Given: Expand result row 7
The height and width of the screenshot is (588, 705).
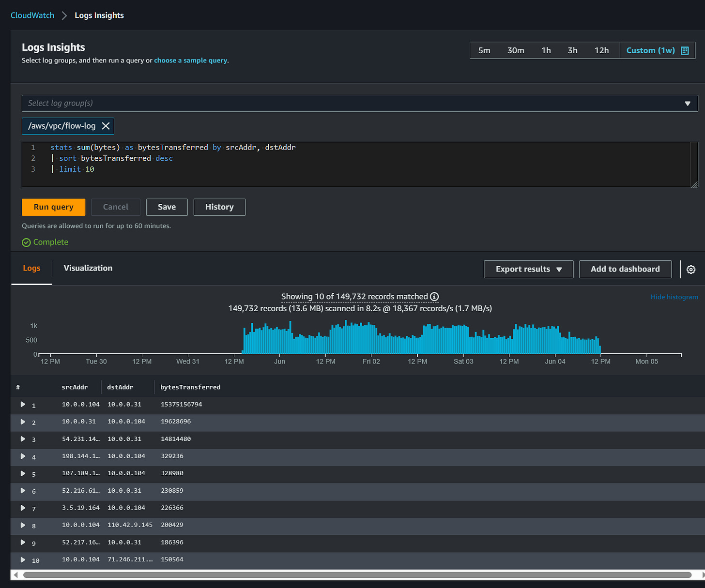Looking at the screenshot, I should (23, 508).
